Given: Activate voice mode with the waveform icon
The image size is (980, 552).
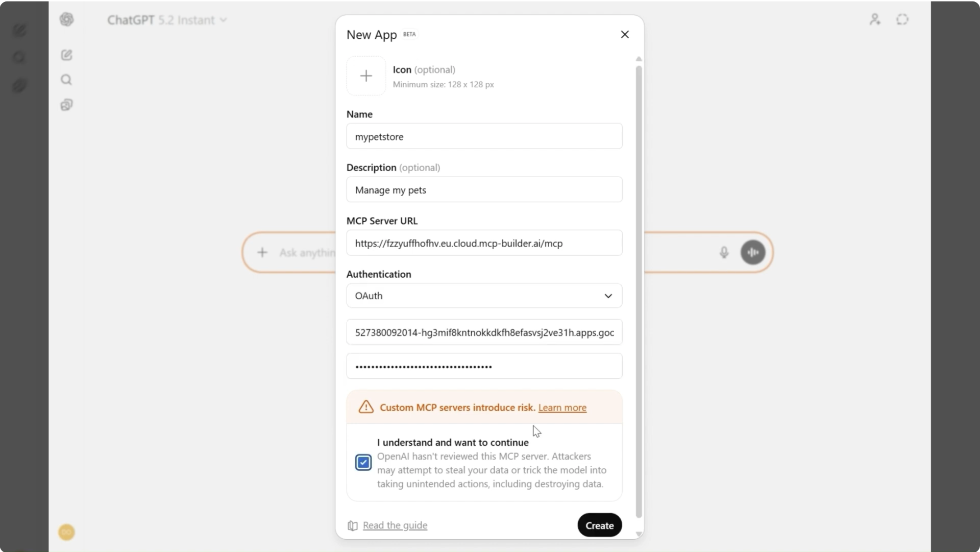Looking at the screenshot, I should click(x=753, y=252).
